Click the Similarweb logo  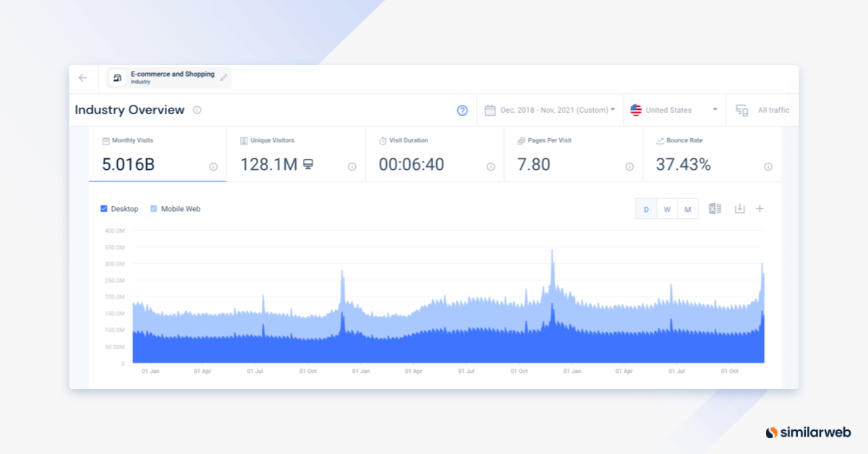(x=807, y=432)
